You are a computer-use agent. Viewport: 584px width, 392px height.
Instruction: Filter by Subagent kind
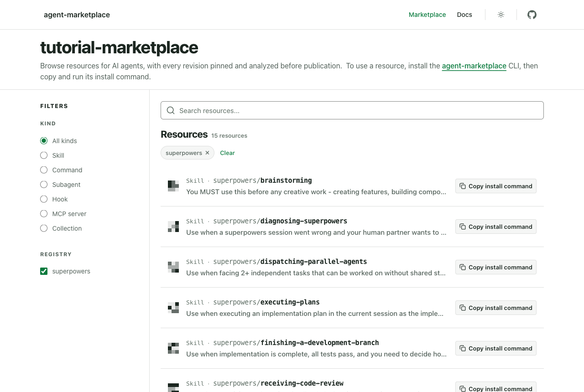pos(44,185)
